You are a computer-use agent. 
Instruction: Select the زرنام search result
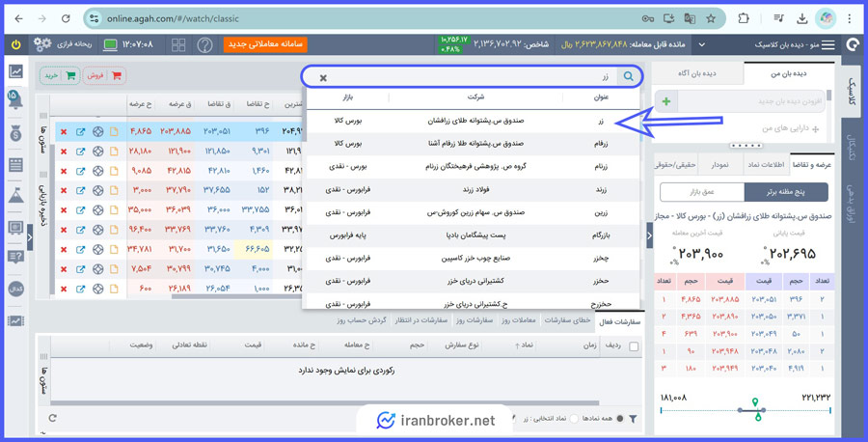[474, 167]
